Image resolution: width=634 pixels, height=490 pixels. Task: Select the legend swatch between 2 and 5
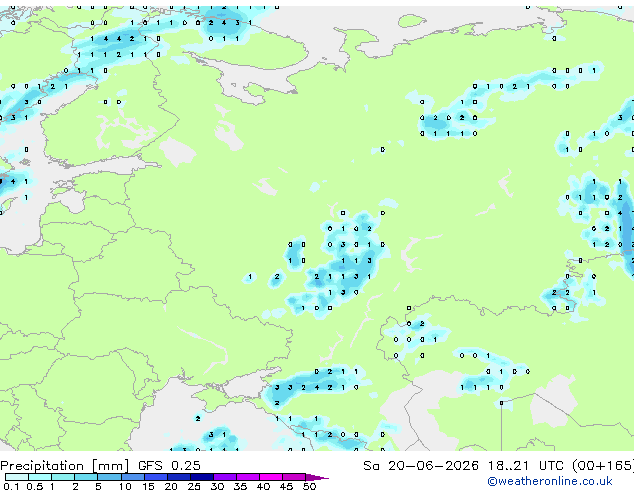click(86, 477)
